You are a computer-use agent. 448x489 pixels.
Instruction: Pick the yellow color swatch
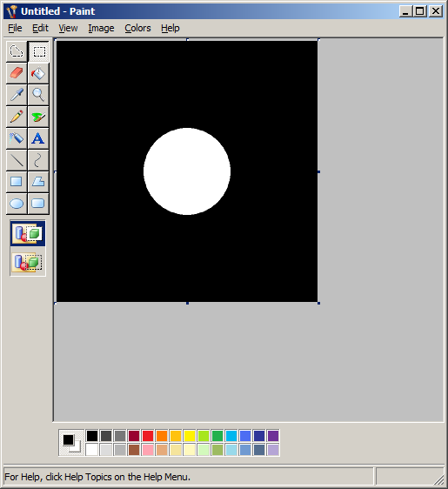[190, 436]
